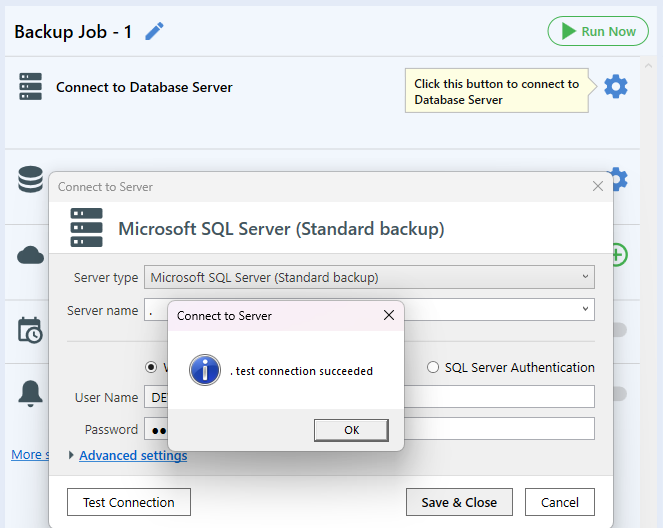Close the test connection succeeded popup
The image size is (663, 528).
coord(389,315)
